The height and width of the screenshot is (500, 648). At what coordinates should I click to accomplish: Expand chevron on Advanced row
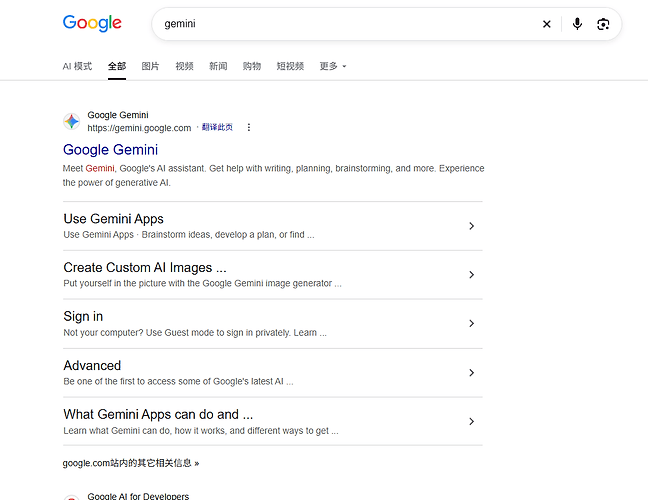(x=472, y=373)
